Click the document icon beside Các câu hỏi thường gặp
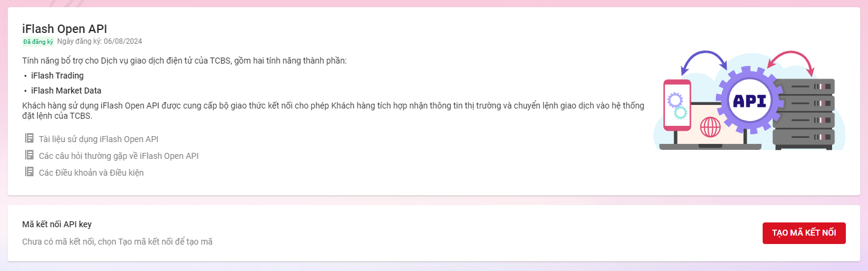Viewport: 868px width, 271px height. (x=29, y=155)
